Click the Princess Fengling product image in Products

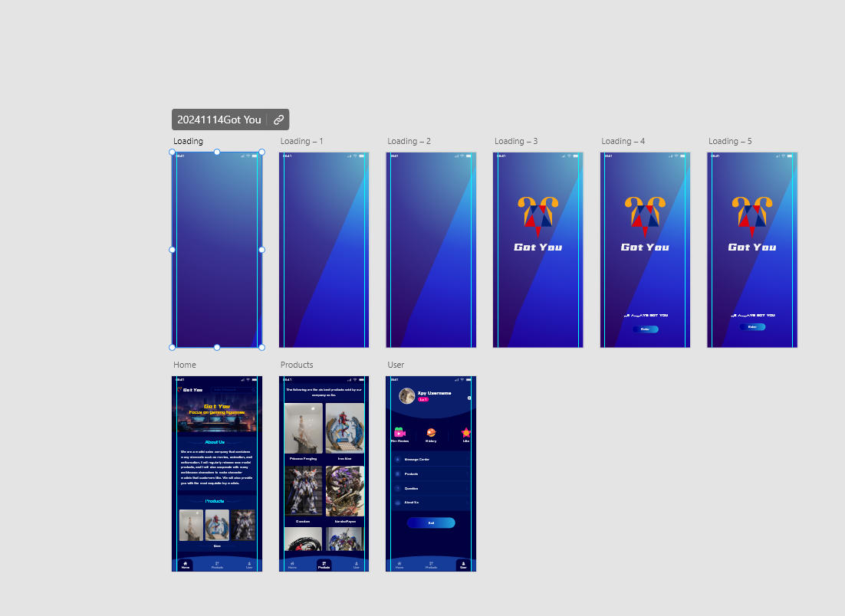point(303,428)
